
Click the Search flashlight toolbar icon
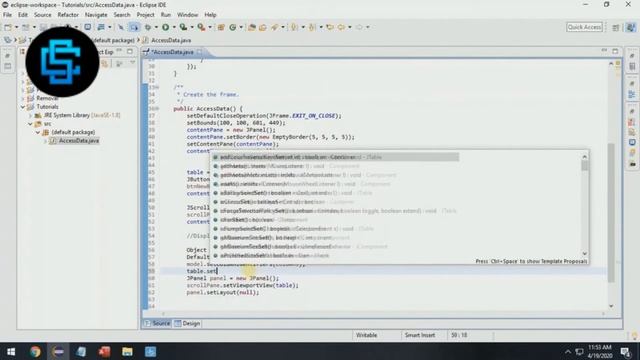(x=275, y=27)
